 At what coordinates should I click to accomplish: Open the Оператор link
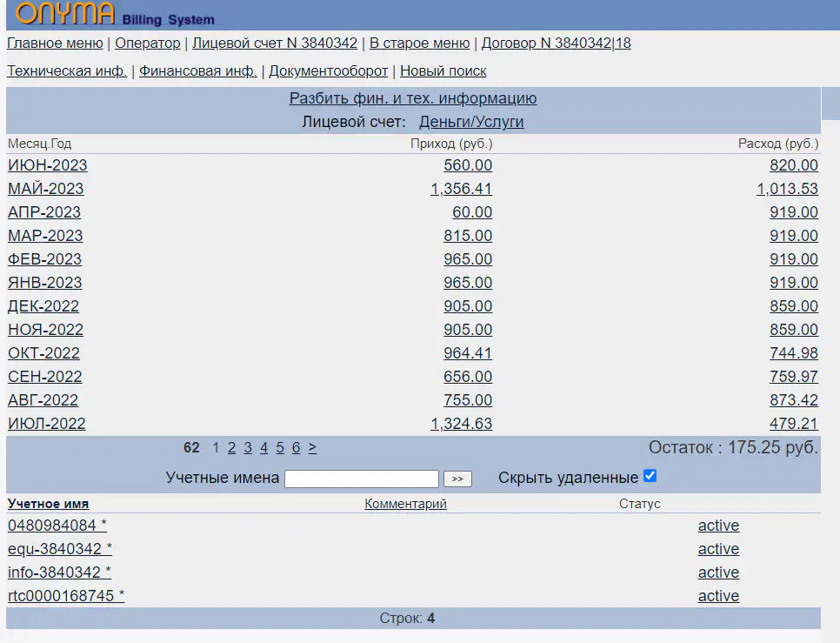pos(147,43)
